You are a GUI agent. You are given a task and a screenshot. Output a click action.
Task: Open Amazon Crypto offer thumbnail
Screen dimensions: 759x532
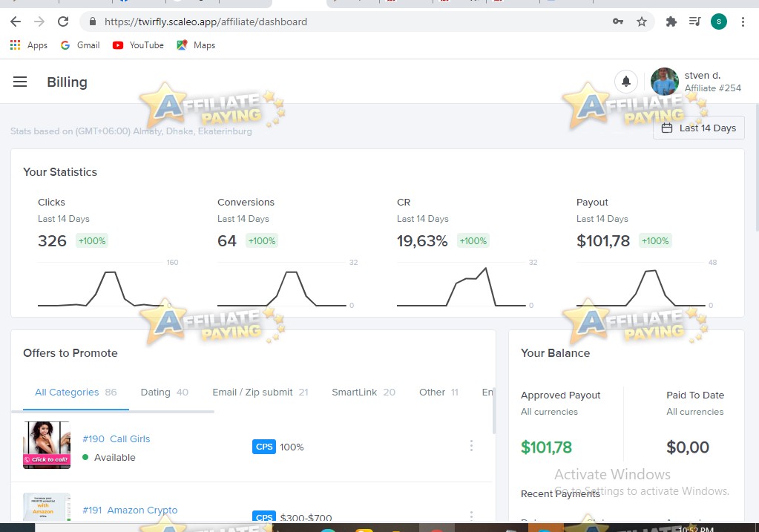click(x=47, y=508)
